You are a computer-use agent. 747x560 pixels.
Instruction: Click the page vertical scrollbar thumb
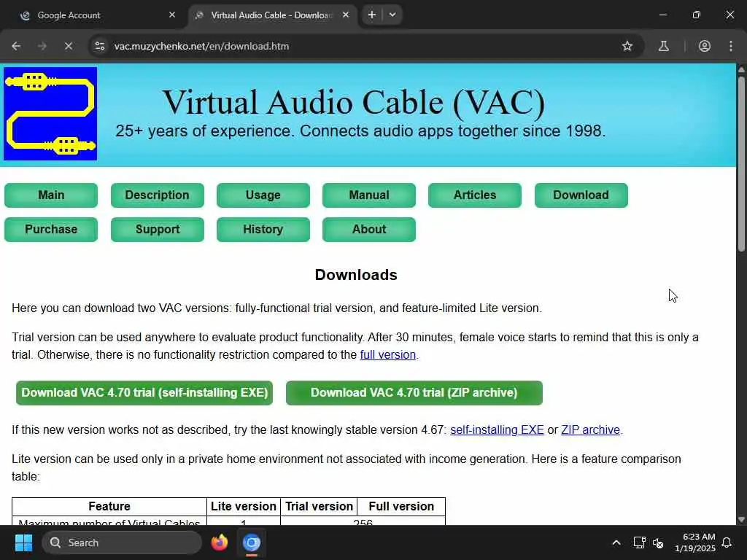tap(741, 163)
